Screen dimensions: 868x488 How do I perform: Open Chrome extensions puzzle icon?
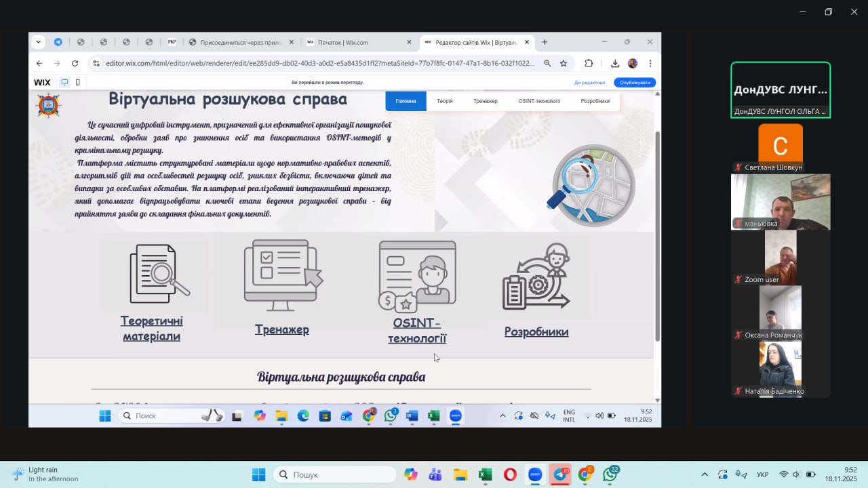pos(589,63)
